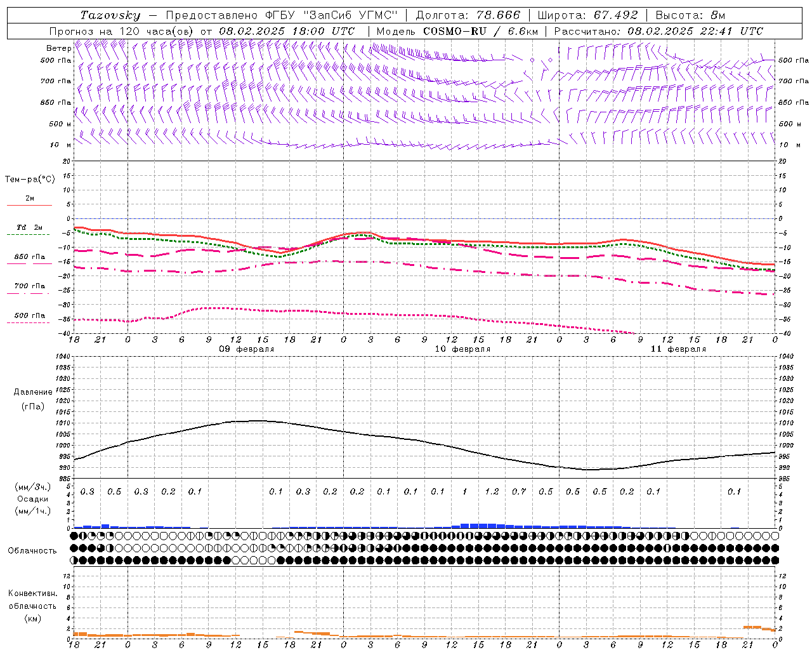The image size is (812, 650).
Task: Click the 1.2 precipitation value
Action: pos(492,491)
